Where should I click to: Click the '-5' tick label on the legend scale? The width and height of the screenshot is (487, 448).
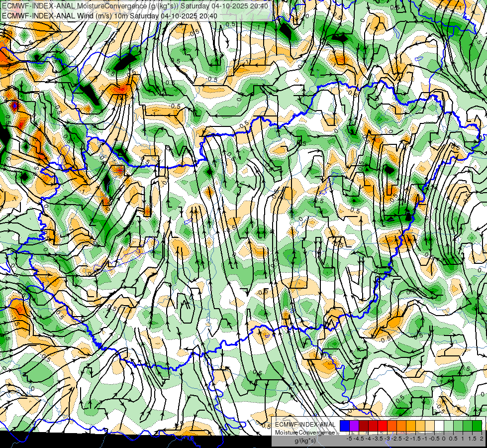click(349, 439)
